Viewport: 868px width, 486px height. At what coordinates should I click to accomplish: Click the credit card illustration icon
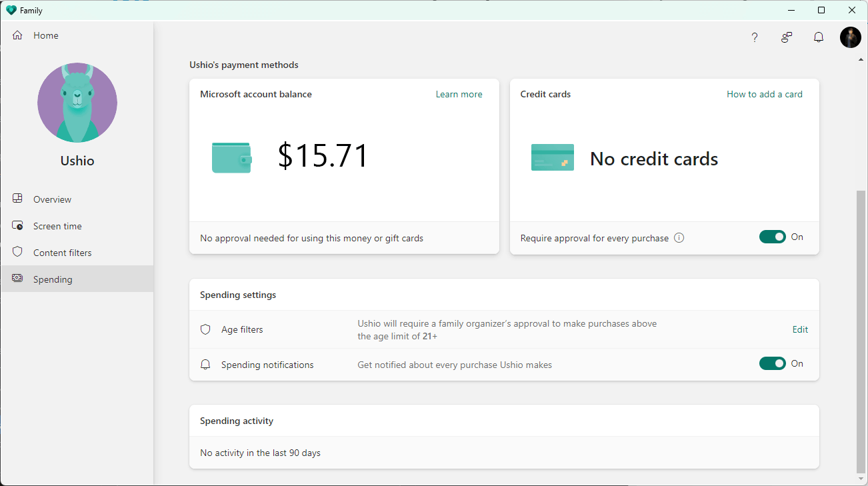(x=553, y=157)
